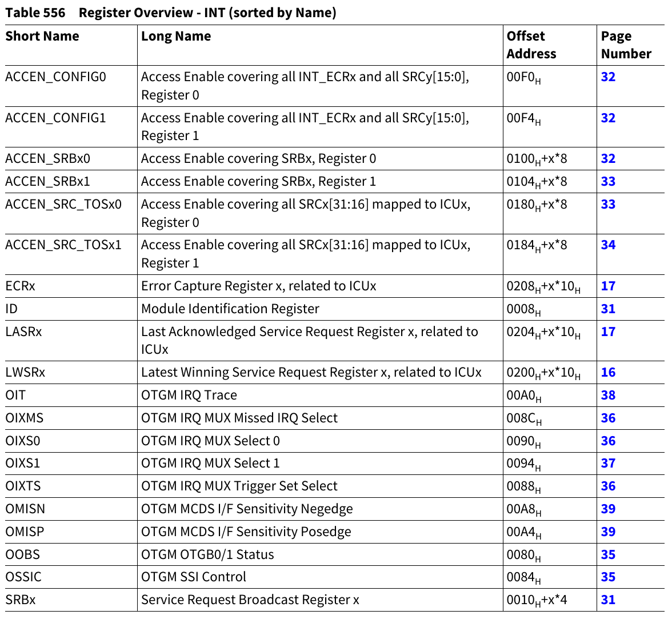Select the LASRx short name cell
672x623 pixels.
click(x=23, y=332)
